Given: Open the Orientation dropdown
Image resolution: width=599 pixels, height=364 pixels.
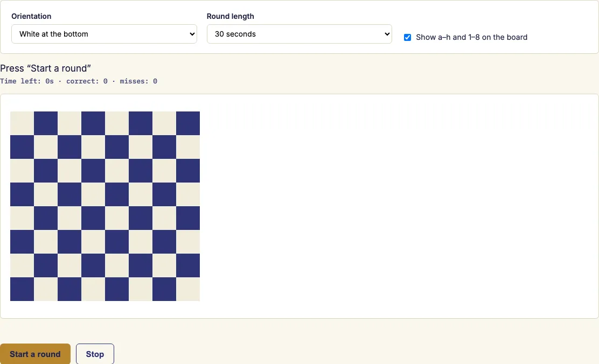Looking at the screenshot, I should click(104, 34).
